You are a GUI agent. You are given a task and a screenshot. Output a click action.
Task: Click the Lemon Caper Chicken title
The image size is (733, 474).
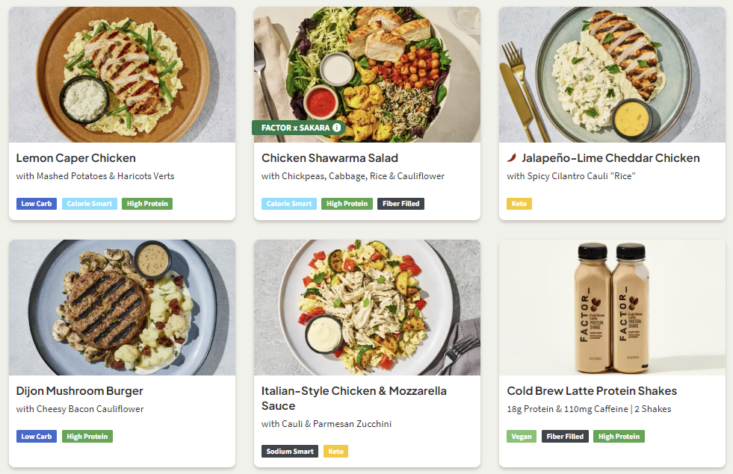coord(76,158)
